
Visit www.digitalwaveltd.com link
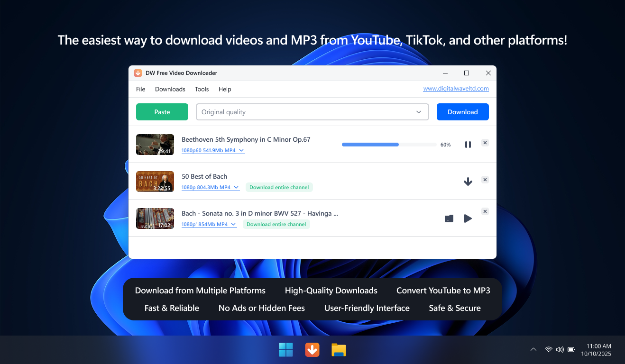[x=456, y=88]
